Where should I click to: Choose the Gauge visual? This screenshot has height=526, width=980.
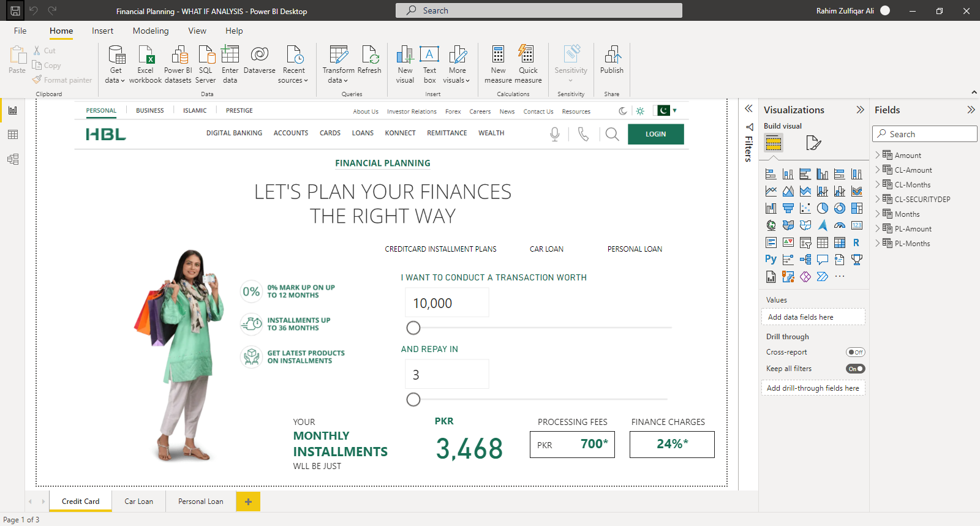pos(840,225)
